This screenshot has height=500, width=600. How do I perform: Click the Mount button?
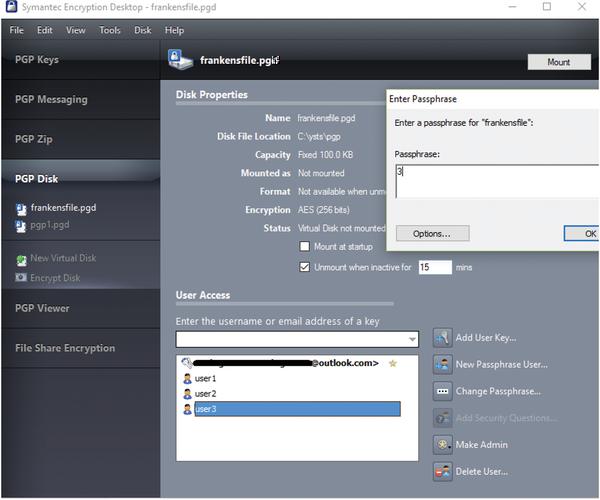tap(559, 62)
